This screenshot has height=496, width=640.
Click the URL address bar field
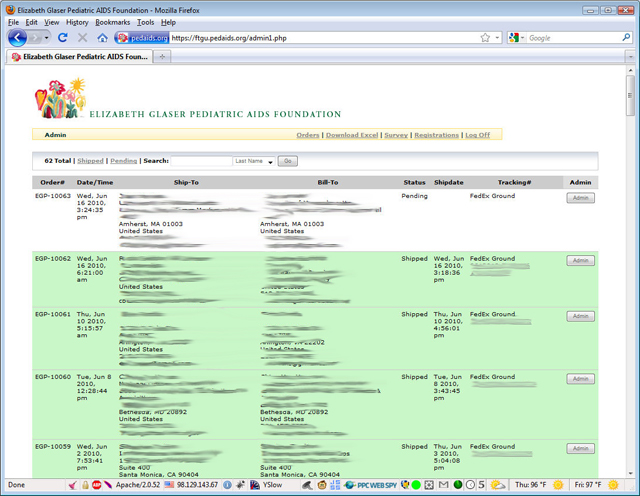click(322, 38)
